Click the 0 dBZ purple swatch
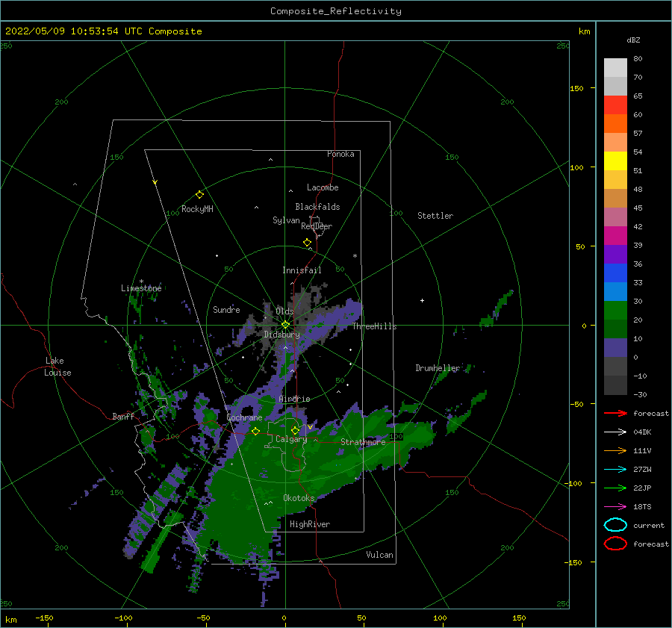 click(x=615, y=348)
